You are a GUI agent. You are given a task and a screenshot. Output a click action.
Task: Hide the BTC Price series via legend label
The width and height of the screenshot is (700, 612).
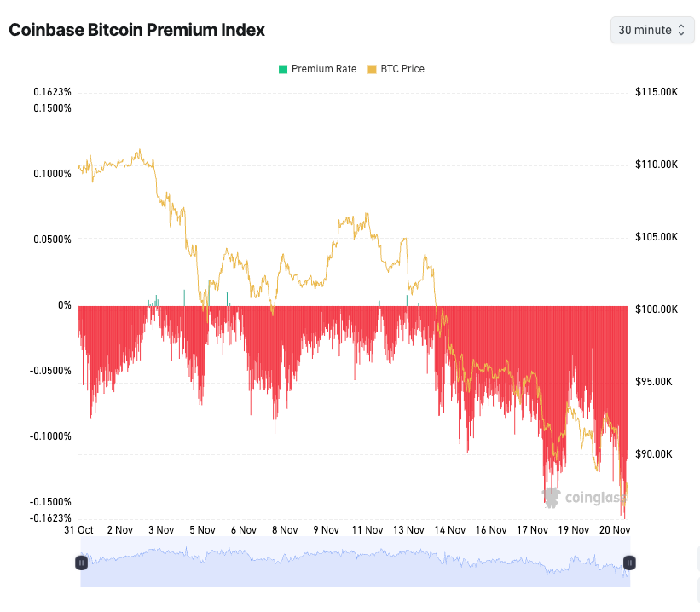[402, 69]
